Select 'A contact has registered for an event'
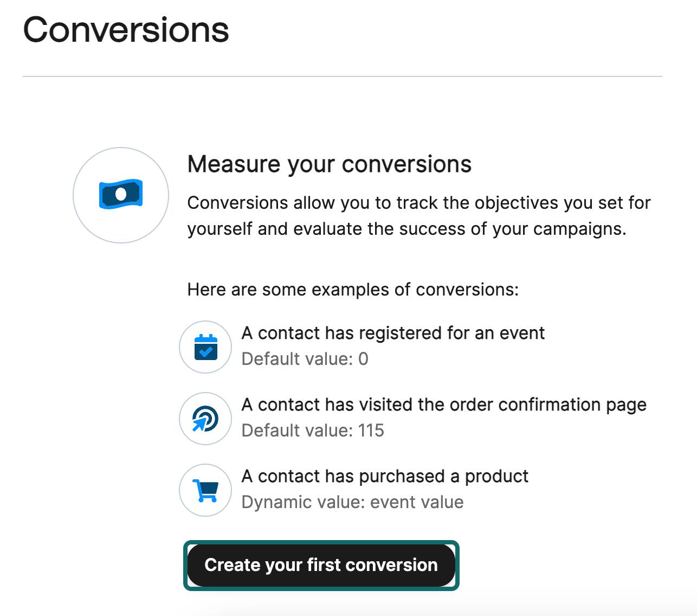Image resolution: width=697 pixels, height=616 pixels. [393, 333]
